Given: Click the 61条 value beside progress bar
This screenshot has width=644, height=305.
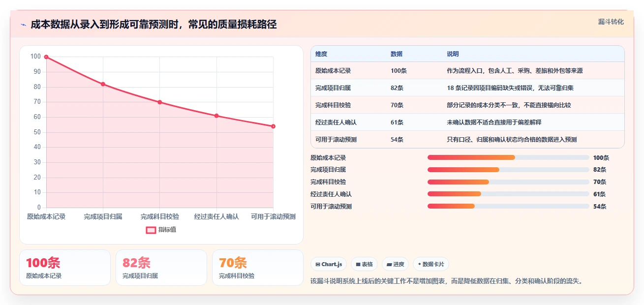Looking at the screenshot, I should 599,194.
